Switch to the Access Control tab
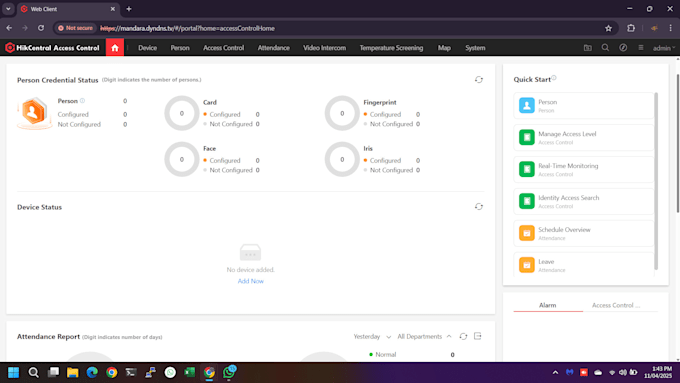This screenshot has height=383, width=680. tap(616, 305)
